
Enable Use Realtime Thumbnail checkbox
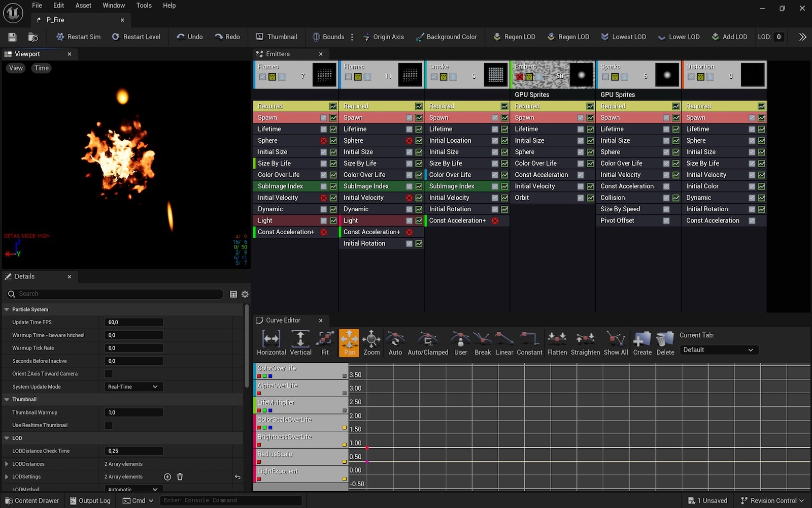pos(109,425)
